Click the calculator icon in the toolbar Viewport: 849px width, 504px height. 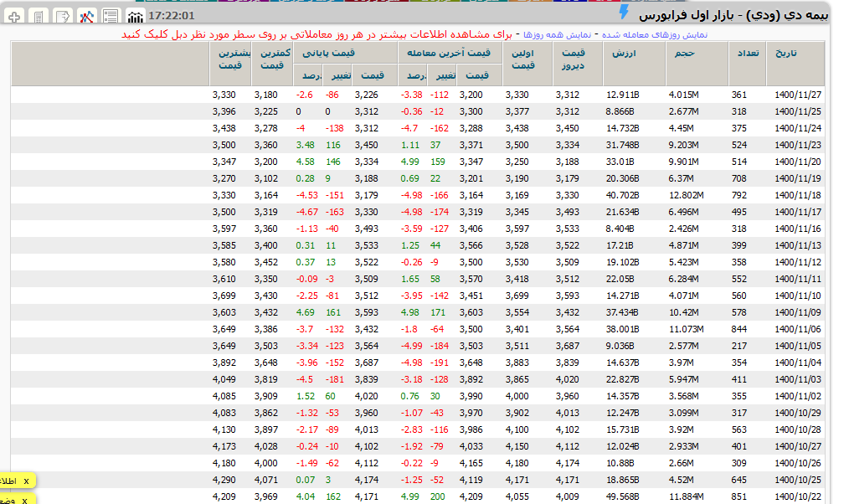pyautogui.click(x=39, y=16)
